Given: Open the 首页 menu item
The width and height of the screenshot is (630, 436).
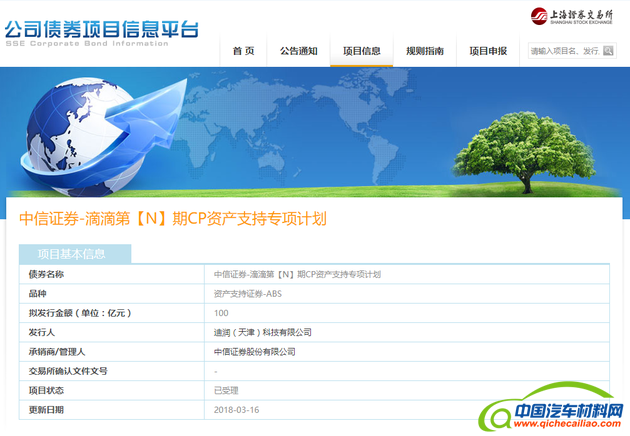Looking at the screenshot, I should 243,51.
